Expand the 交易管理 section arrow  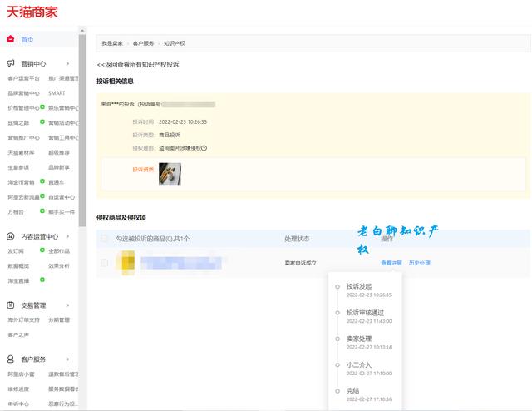pos(68,305)
